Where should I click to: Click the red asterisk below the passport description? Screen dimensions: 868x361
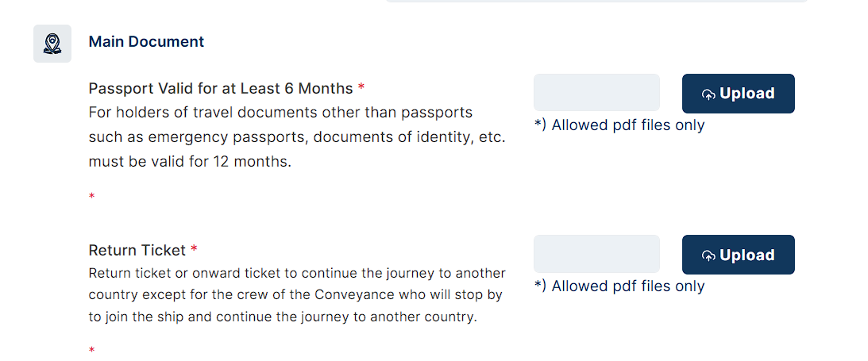click(92, 196)
